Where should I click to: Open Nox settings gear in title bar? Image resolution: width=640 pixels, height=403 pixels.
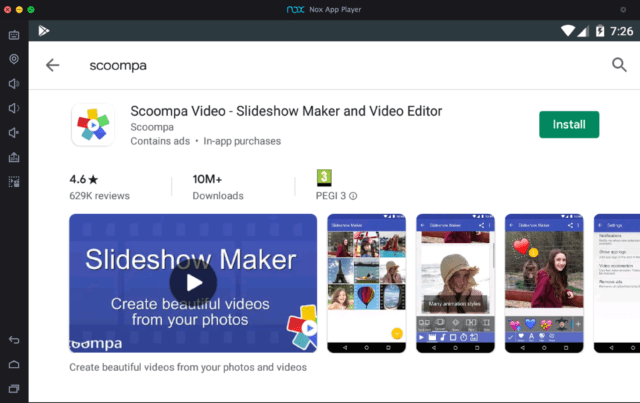623,9
